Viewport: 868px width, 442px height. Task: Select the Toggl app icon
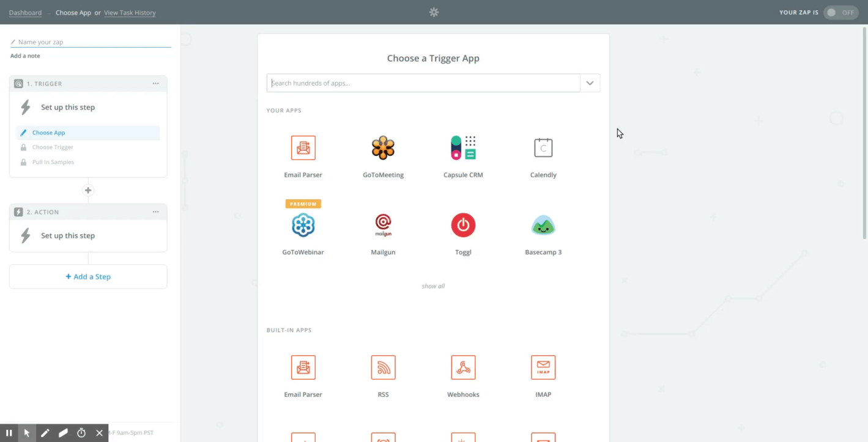[x=463, y=225]
